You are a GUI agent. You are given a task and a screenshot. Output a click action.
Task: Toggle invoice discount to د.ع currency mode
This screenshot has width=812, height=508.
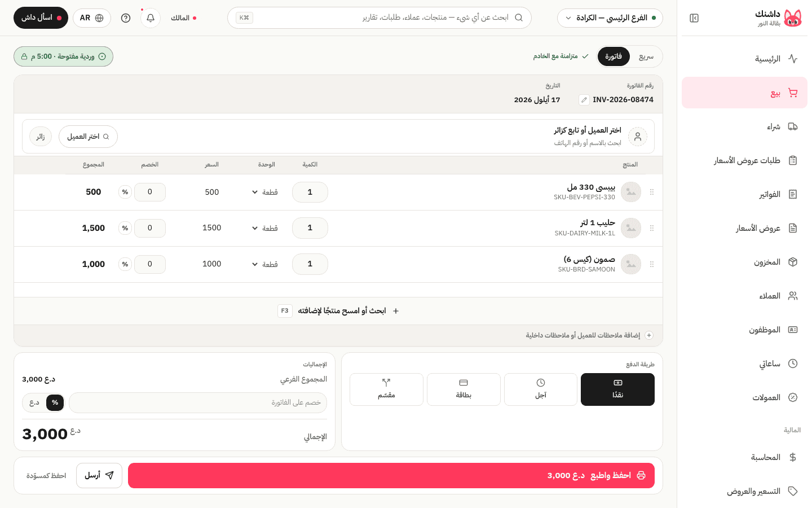point(34,402)
